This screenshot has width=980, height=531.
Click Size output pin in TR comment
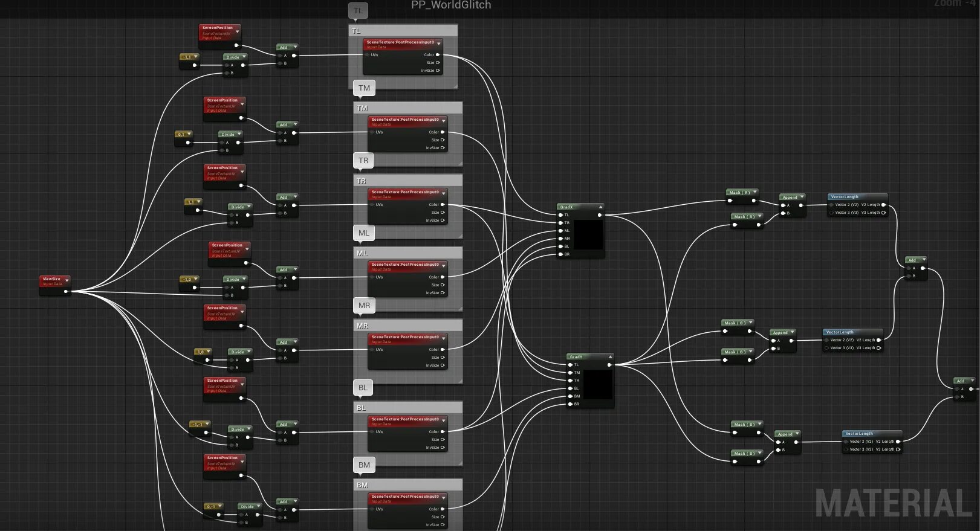point(443,213)
